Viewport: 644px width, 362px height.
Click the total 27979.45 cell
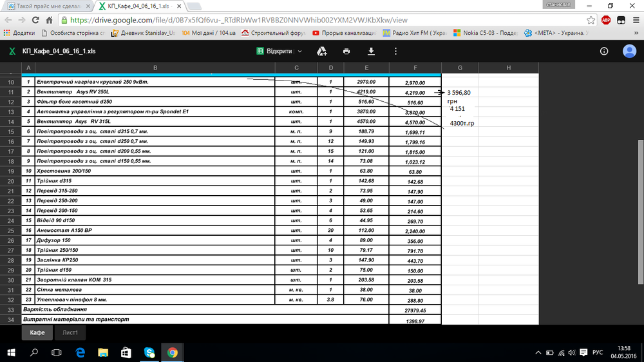coord(415,310)
